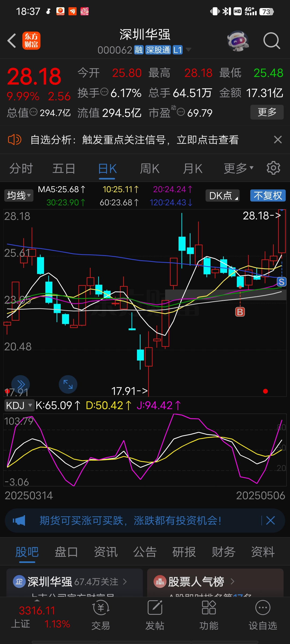This screenshot has width=290, height=644.
Task: Tap the double-chevron chart scroll button
Action: click(20, 384)
